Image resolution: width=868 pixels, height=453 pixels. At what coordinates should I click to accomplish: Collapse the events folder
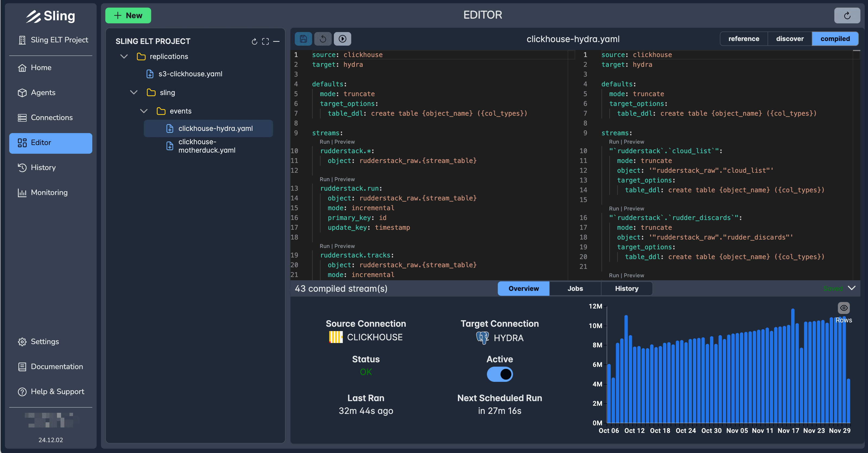tap(144, 111)
